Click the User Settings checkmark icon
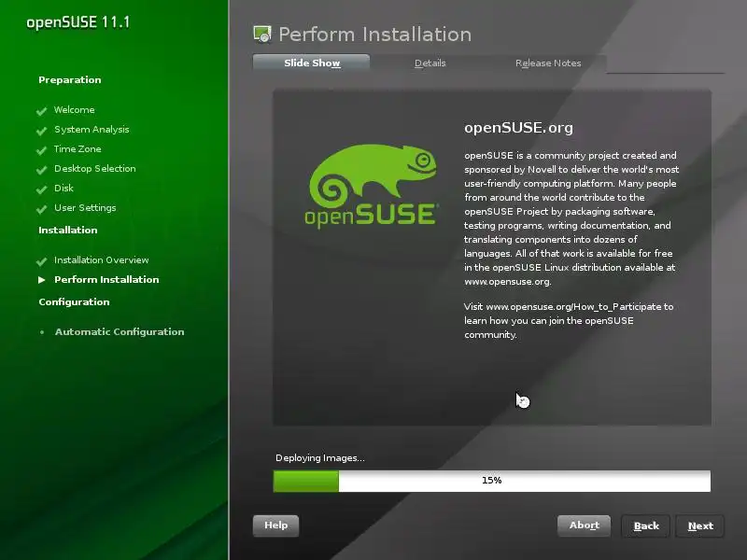This screenshot has height=560, width=747. tap(42, 208)
